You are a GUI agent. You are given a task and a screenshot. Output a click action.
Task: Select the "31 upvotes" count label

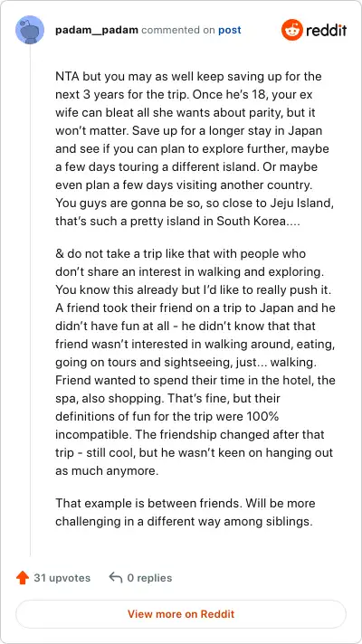tap(62, 578)
